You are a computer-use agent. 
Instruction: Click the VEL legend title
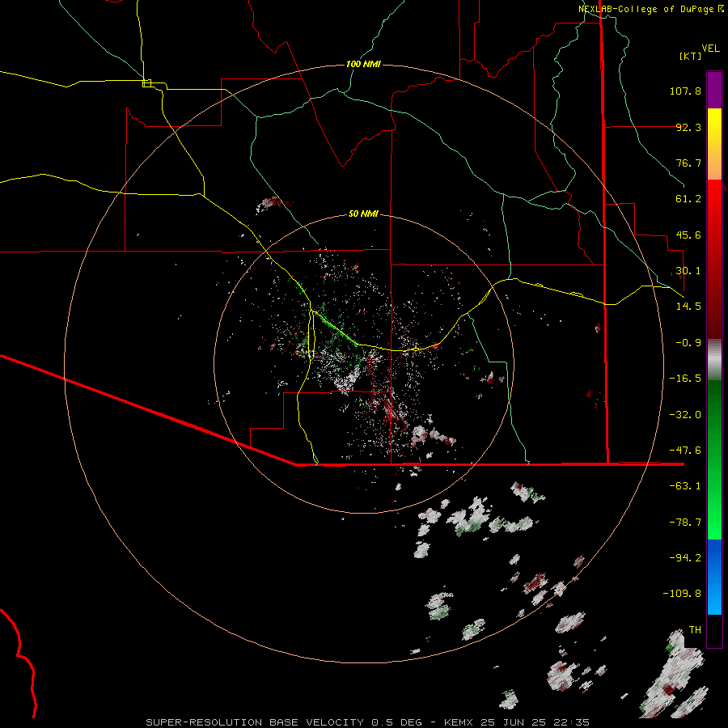[710, 49]
